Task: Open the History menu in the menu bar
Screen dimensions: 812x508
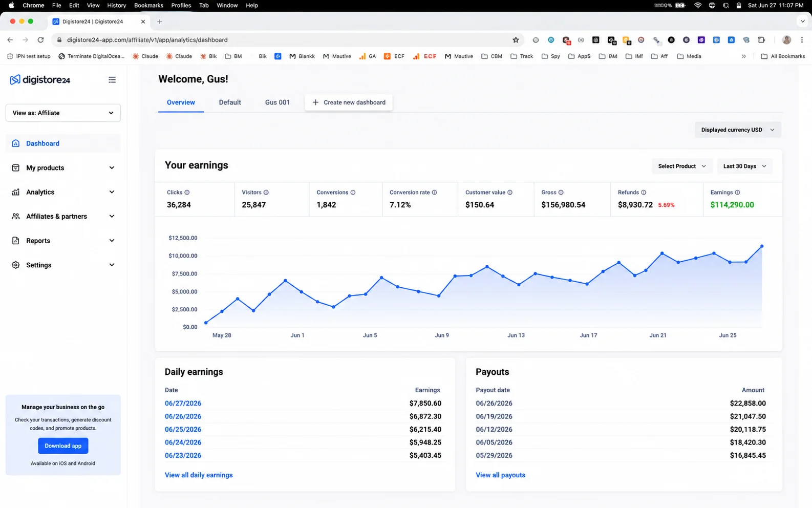Action: [x=116, y=5]
